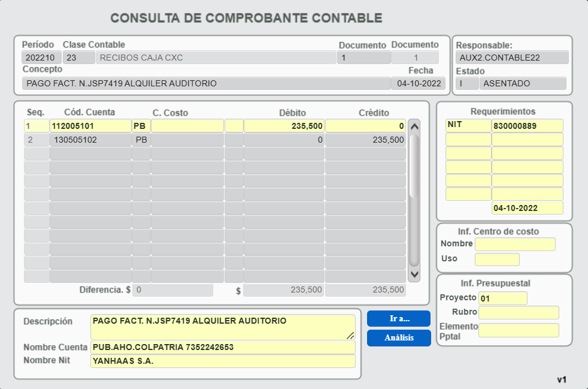Viewport: 588px width, 389px height.
Task: Click the Nombre Cuenta field PUB.AHO.COLPATRIA
Action: [223, 347]
